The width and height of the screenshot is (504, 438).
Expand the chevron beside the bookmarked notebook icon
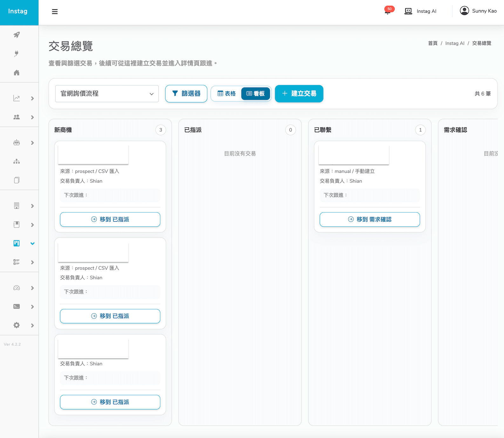32,225
